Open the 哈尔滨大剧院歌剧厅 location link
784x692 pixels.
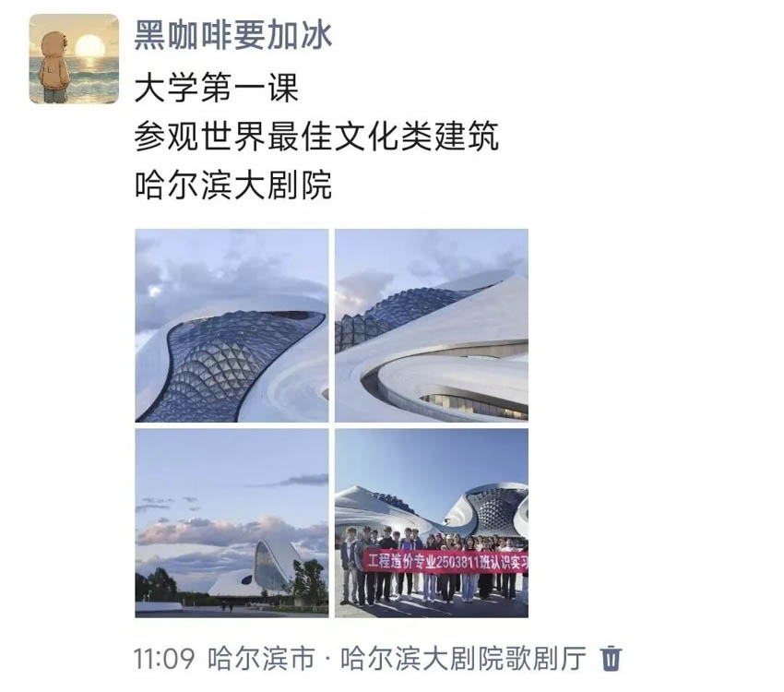coord(463,659)
